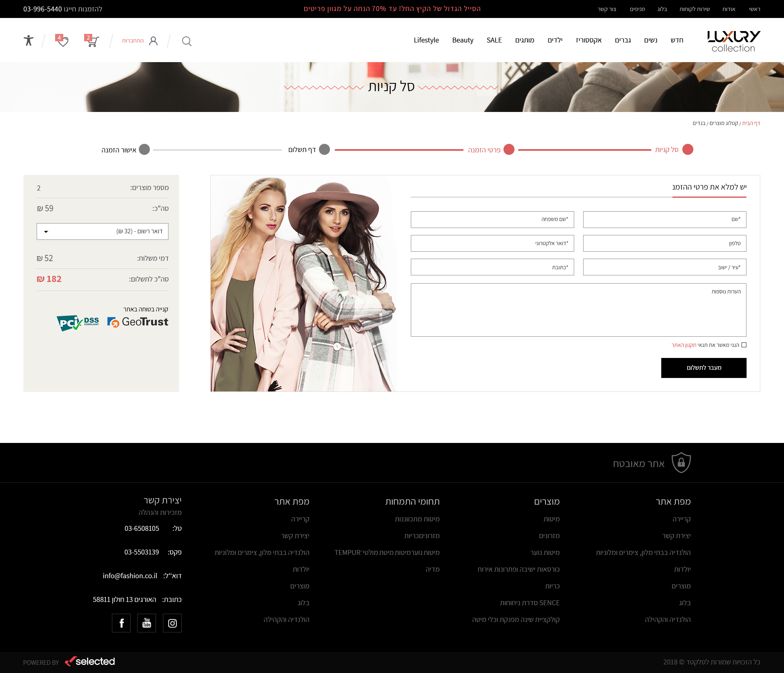Viewport: 784px width, 673px height.
Task: Select the Lifestyle menu item
Action: tap(426, 40)
